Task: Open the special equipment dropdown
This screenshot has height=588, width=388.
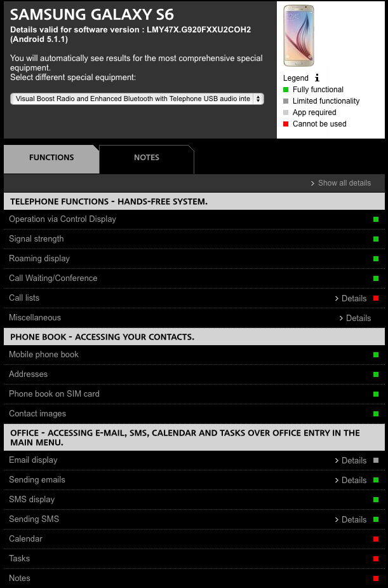Action: click(137, 99)
